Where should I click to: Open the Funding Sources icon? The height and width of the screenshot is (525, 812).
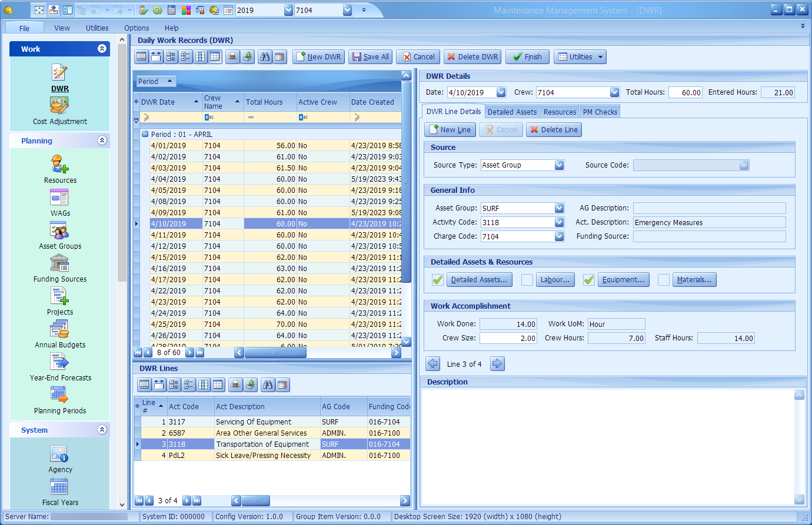pos(59,265)
